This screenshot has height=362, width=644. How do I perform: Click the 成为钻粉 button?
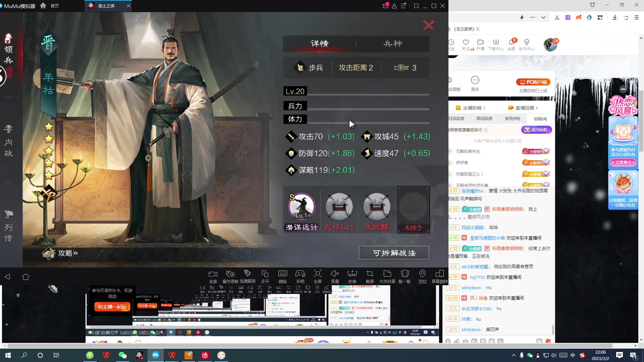(x=536, y=130)
